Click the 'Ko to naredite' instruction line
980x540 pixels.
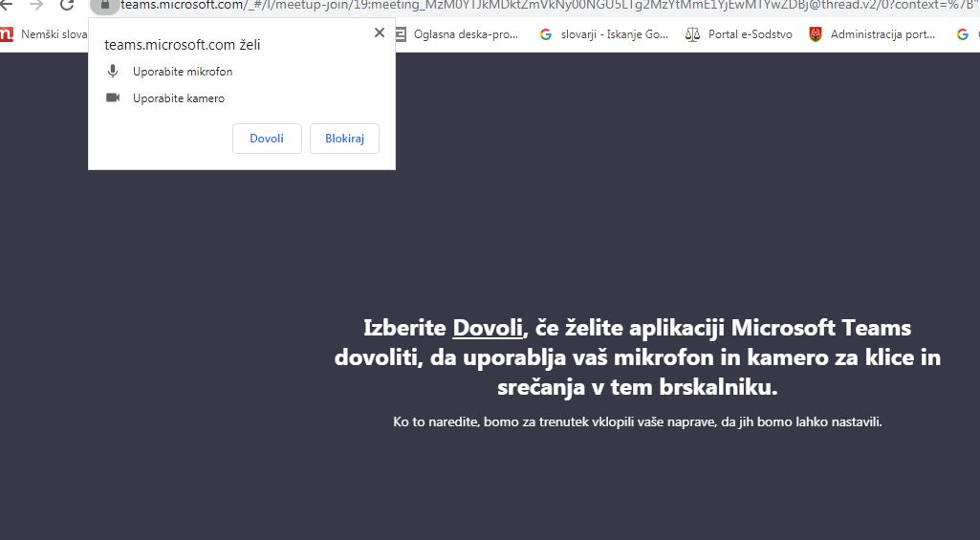pos(638,421)
